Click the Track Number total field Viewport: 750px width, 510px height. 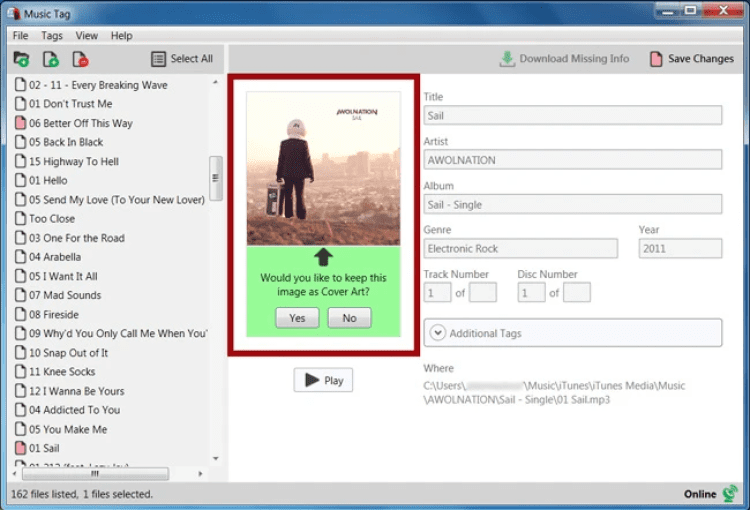click(483, 292)
